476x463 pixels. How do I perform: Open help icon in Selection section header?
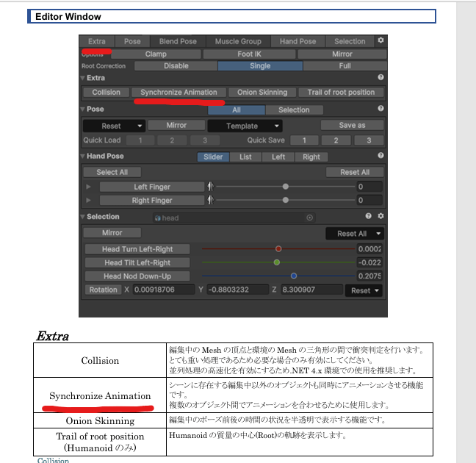368,216
